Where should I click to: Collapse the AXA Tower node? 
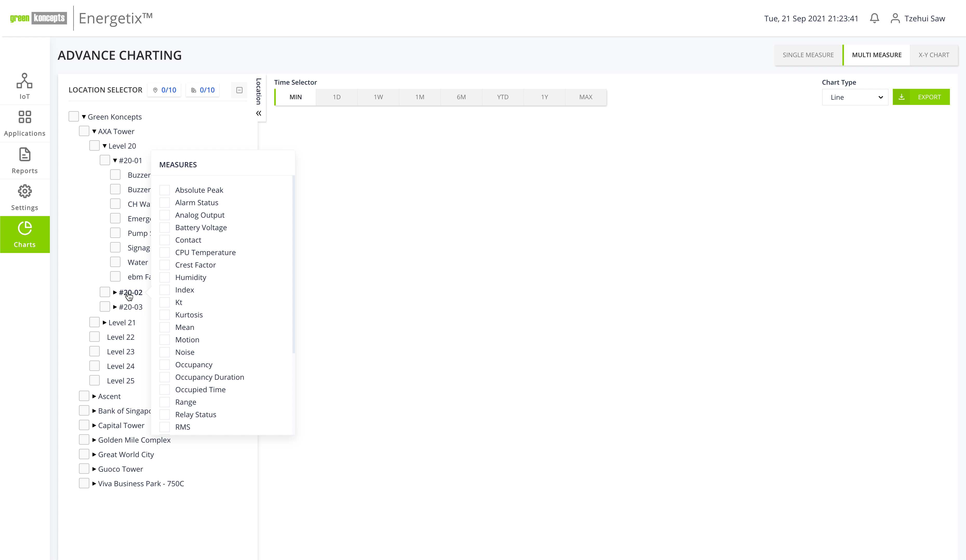94,131
